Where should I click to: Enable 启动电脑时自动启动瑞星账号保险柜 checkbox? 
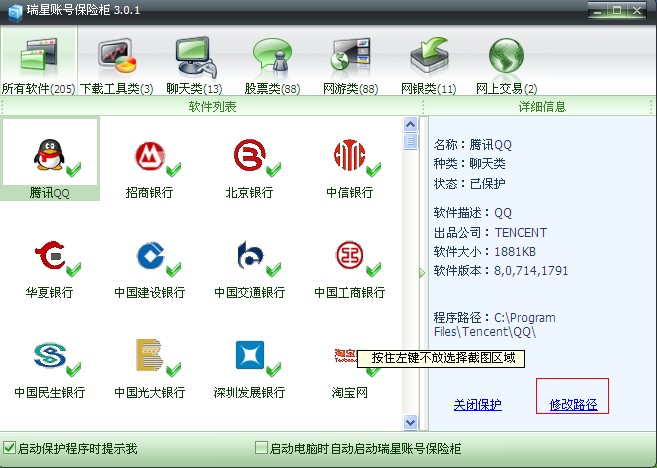tap(261, 447)
